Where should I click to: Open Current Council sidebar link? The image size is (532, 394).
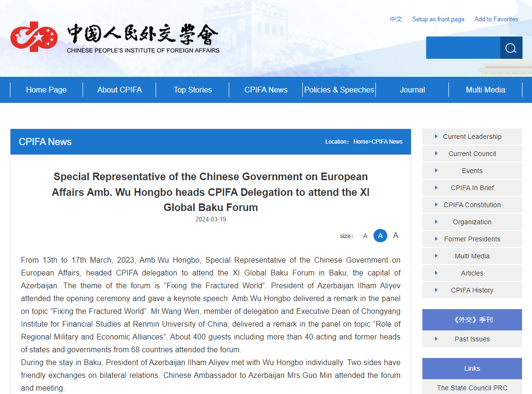click(472, 154)
